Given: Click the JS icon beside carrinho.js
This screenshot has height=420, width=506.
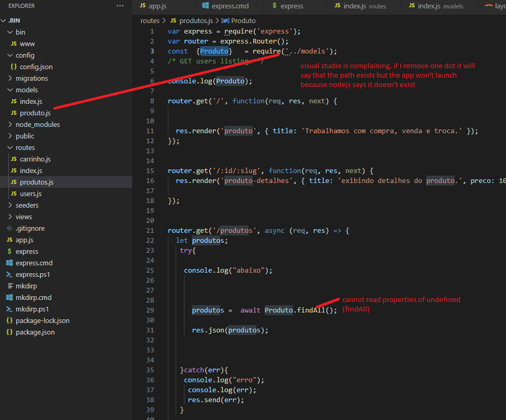Looking at the screenshot, I should (x=14, y=159).
